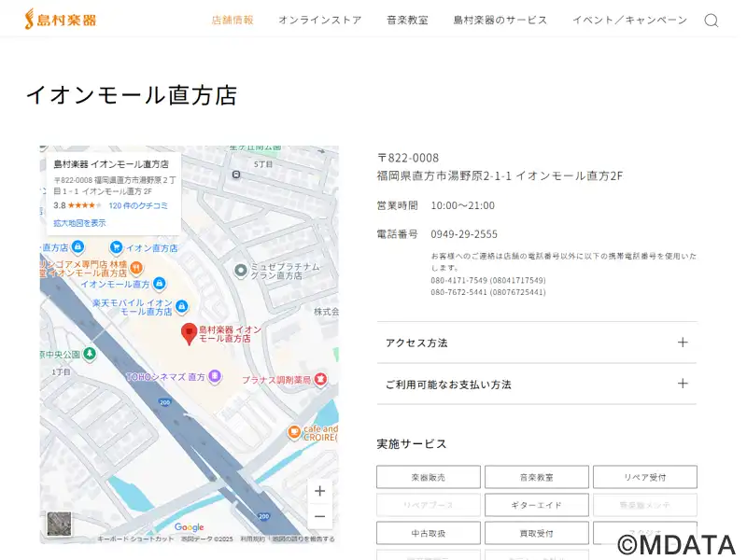Expand the ご利用可能なお支払い方法 section

coord(536,384)
